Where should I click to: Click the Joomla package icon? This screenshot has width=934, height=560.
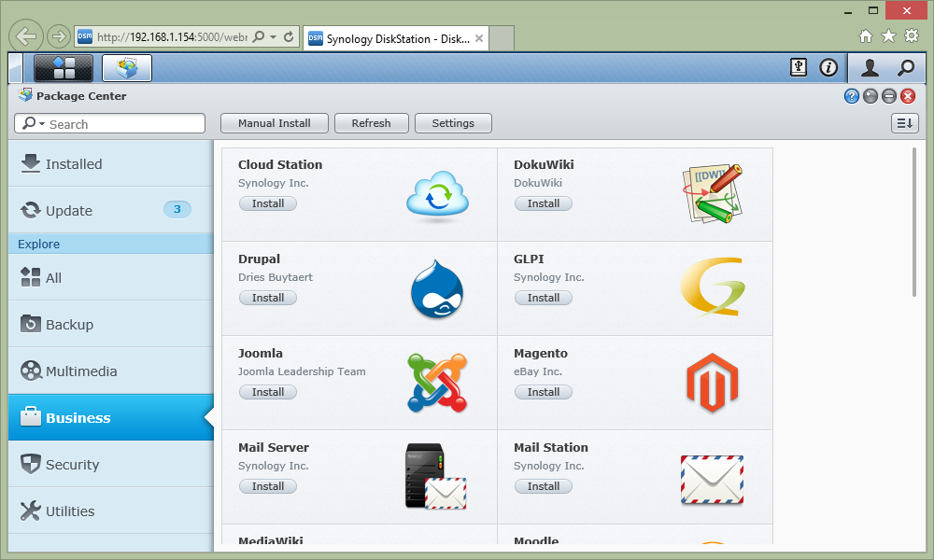pyautogui.click(x=437, y=383)
